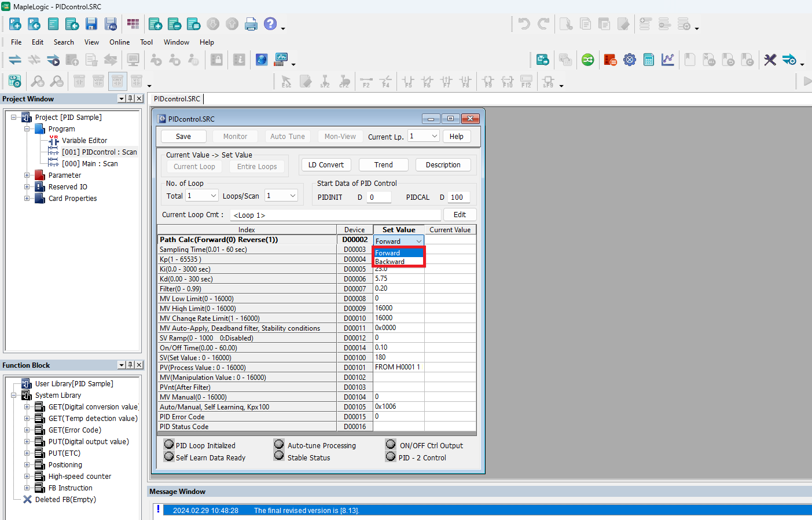Click the blue globe toolbar icon
The image size is (812, 520).
(x=262, y=60)
